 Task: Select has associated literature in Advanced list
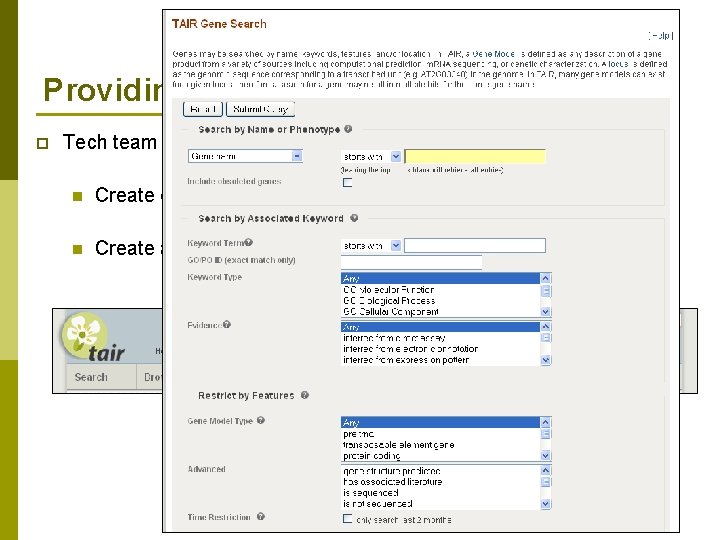coord(440,482)
